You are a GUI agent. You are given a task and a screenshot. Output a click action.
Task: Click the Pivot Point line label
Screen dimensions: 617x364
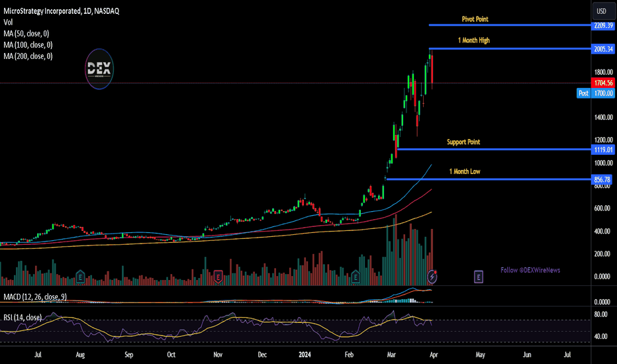475,19
